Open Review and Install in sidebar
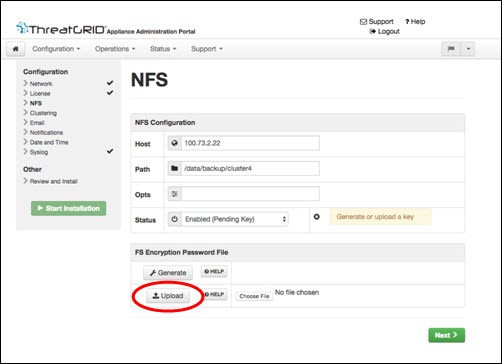502x364 pixels. pyautogui.click(x=53, y=181)
